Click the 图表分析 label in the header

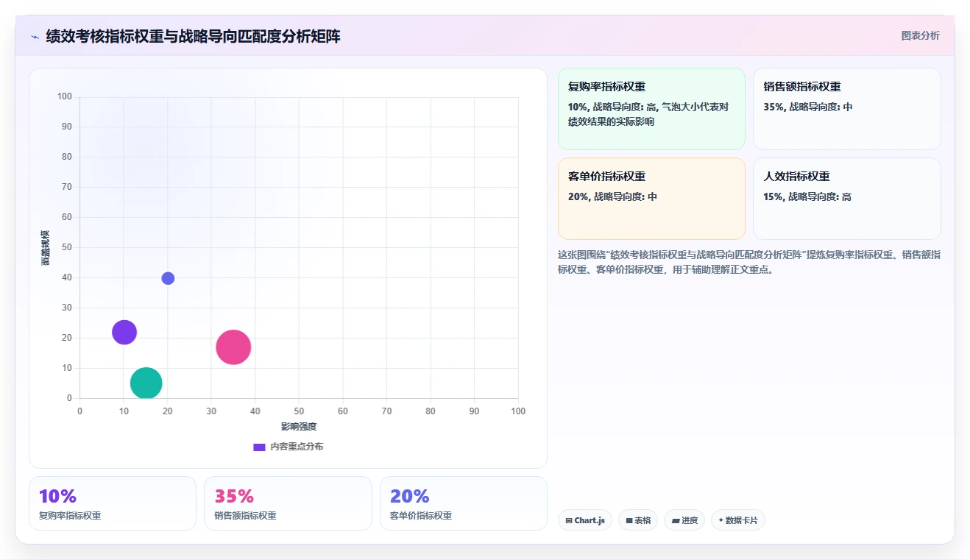[920, 35]
